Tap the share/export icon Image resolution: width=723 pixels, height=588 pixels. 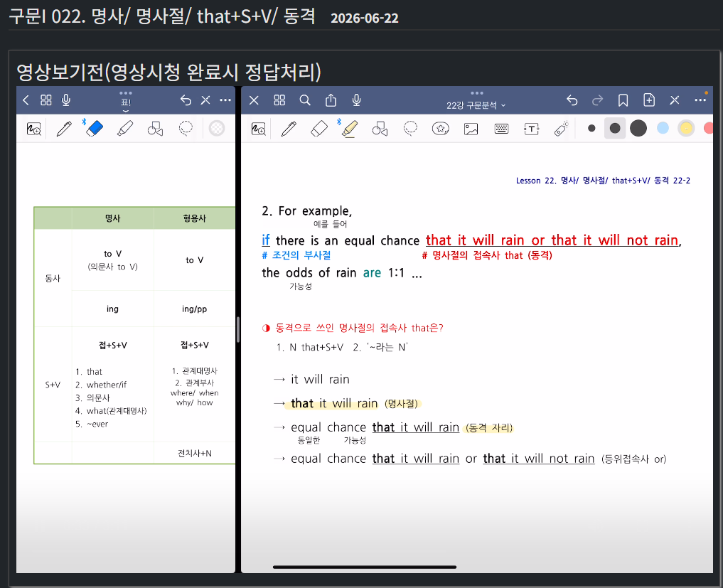coord(331,100)
